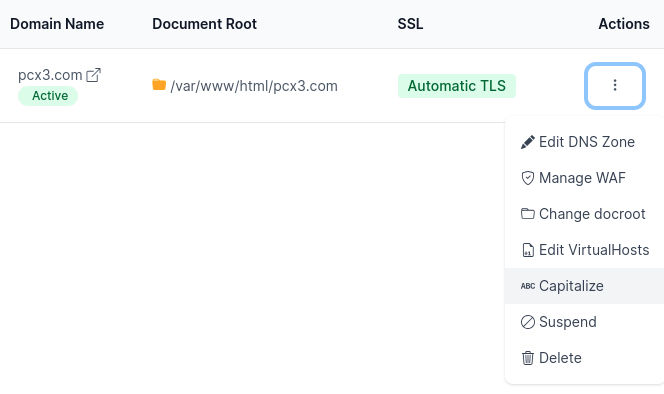Image resolution: width=664 pixels, height=394 pixels.
Task: Open Edit VirtualHosts from the menu
Action: click(584, 250)
